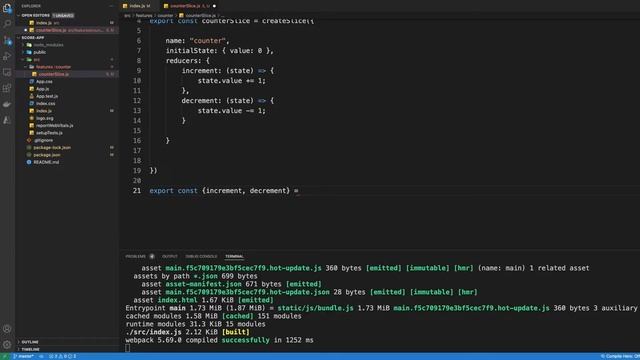The width and height of the screenshot is (640, 360).
Task: Expand the Timeline section
Action: [30, 349]
